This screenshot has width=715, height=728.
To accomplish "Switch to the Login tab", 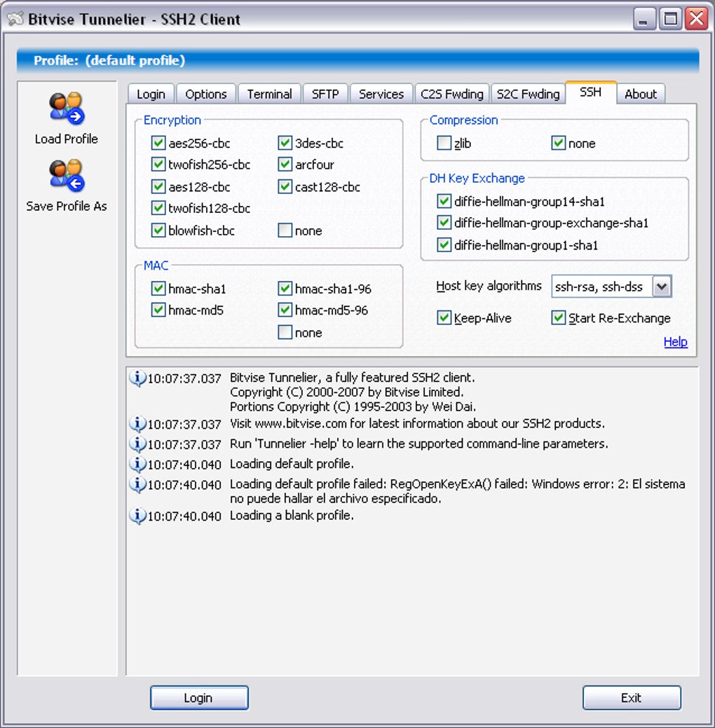I will 151,94.
